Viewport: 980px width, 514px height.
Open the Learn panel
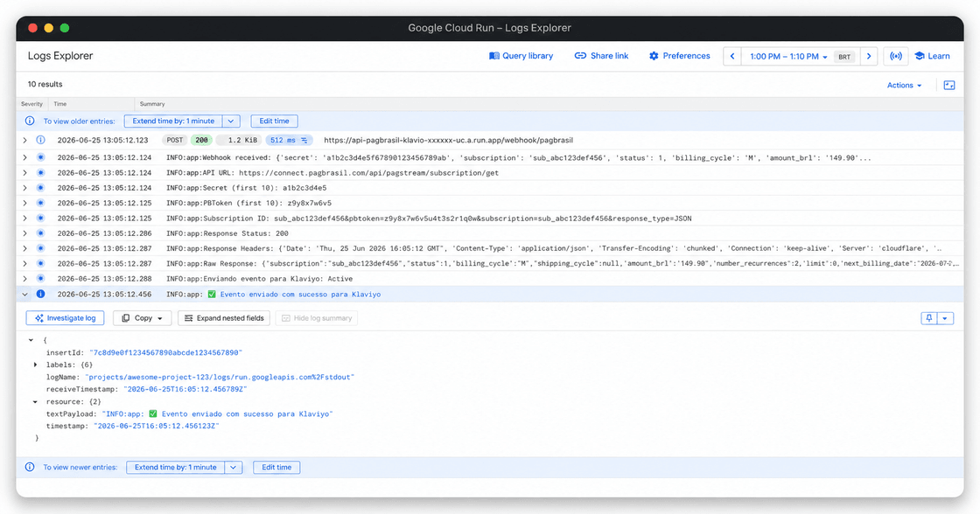click(932, 56)
